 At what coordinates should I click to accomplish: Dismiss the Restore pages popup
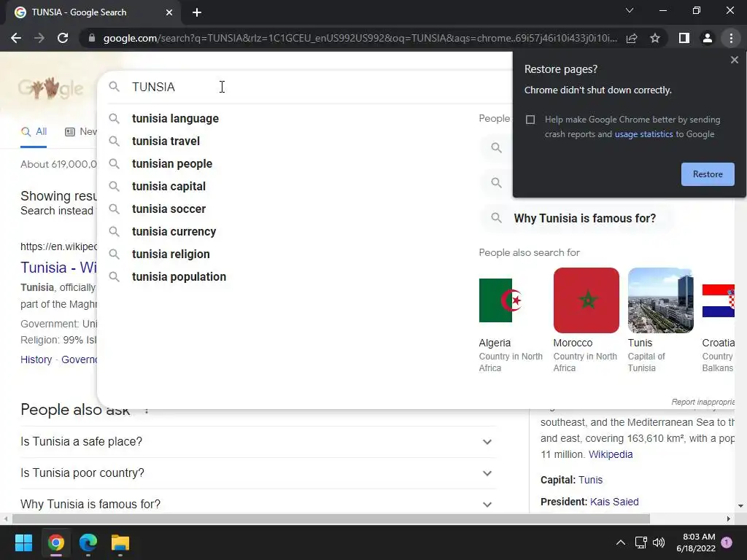pos(734,60)
